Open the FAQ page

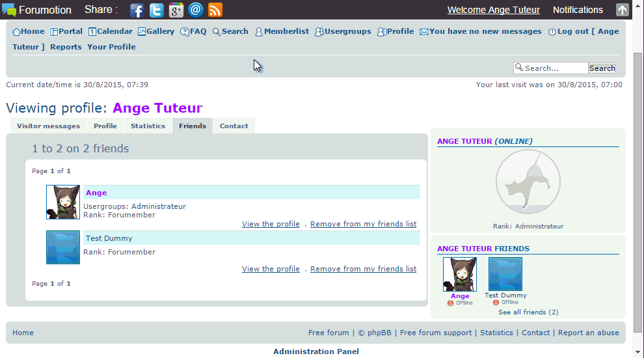[193, 31]
